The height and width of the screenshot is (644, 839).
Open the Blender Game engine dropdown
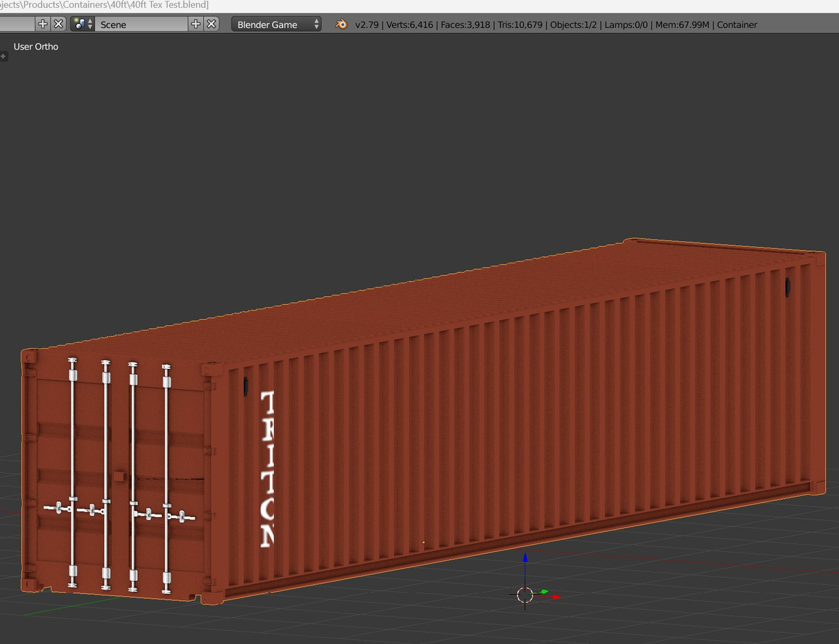(277, 24)
